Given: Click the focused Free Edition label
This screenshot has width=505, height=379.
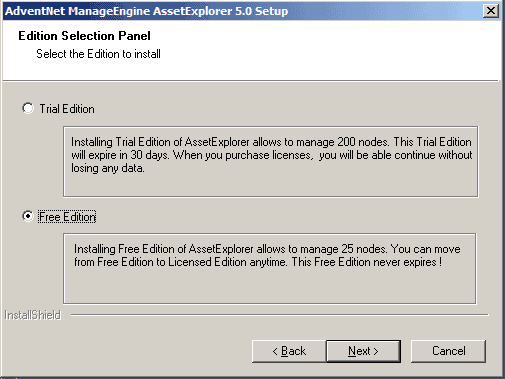Looking at the screenshot, I should pos(67,217).
